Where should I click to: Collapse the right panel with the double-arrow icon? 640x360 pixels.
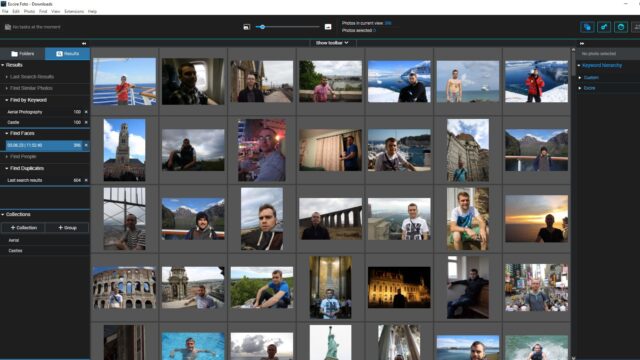(x=582, y=43)
